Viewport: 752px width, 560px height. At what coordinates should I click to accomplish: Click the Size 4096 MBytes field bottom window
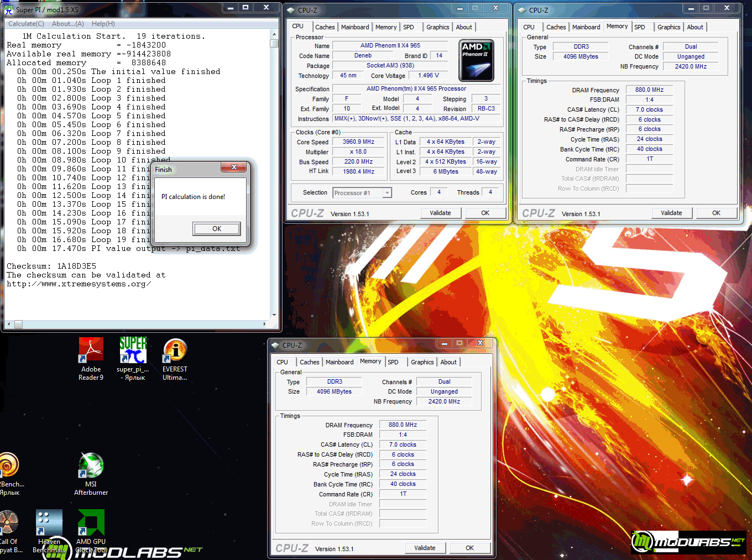[334, 391]
